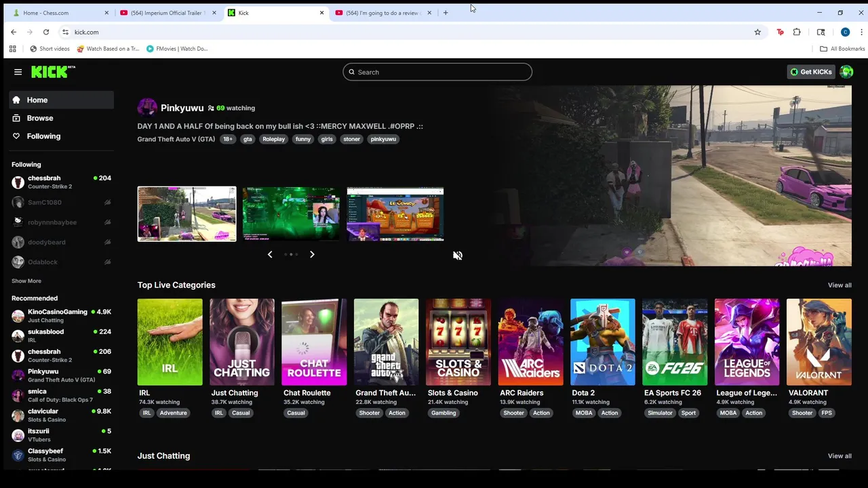Open the IRL category card
Image resolution: width=868 pixels, height=488 pixels.
pyautogui.click(x=170, y=342)
